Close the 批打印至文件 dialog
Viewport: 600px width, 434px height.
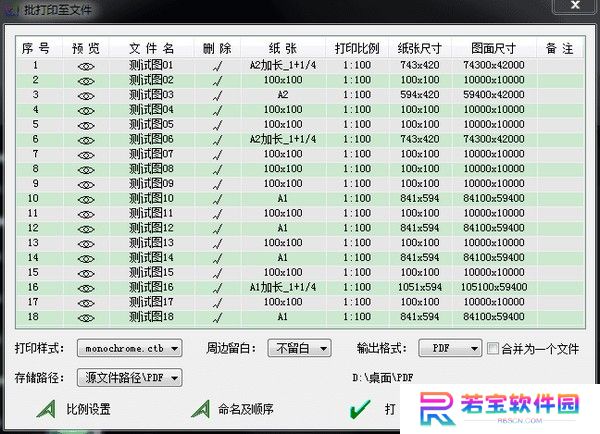(x=575, y=5)
